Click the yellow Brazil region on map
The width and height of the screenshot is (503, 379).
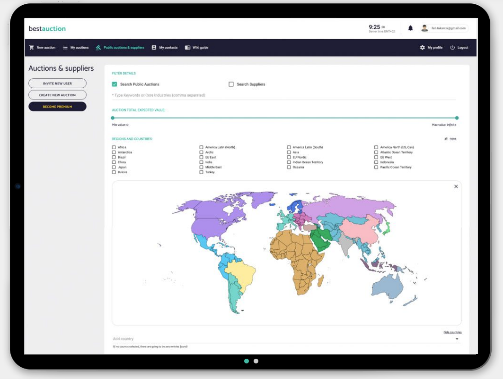click(243, 273)
